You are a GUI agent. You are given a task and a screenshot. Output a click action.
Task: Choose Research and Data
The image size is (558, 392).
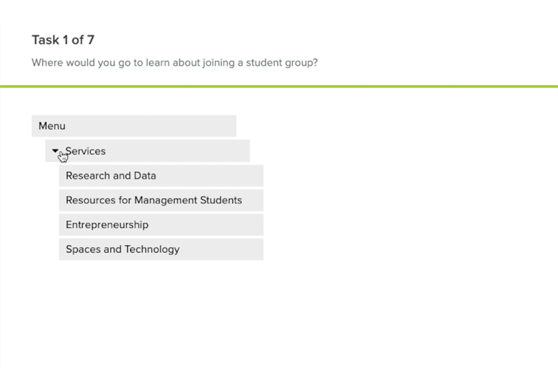161,176
